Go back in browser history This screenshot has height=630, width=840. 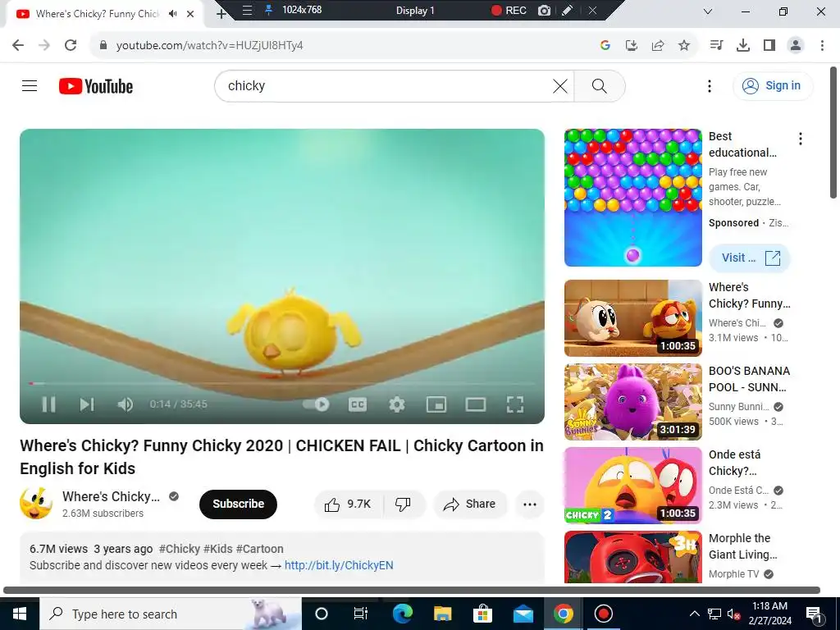coord(18,45)
